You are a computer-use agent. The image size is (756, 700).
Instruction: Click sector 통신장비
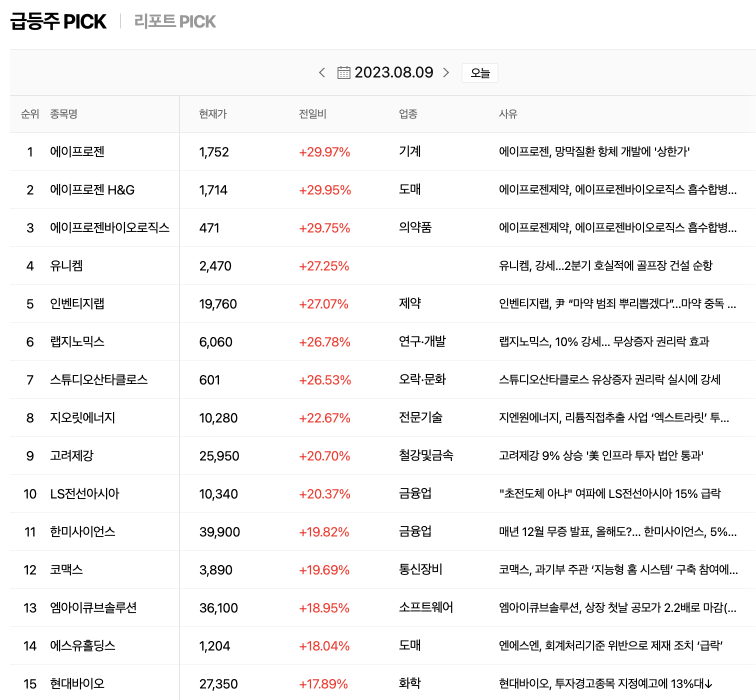point(420,569)
